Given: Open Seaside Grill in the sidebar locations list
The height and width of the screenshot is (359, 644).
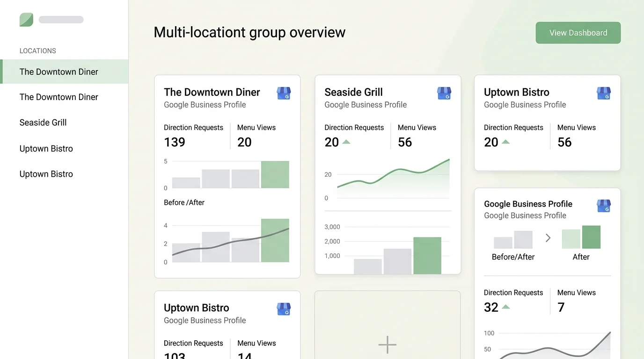Looking at the screenshot, I should [x=43, y=122].
